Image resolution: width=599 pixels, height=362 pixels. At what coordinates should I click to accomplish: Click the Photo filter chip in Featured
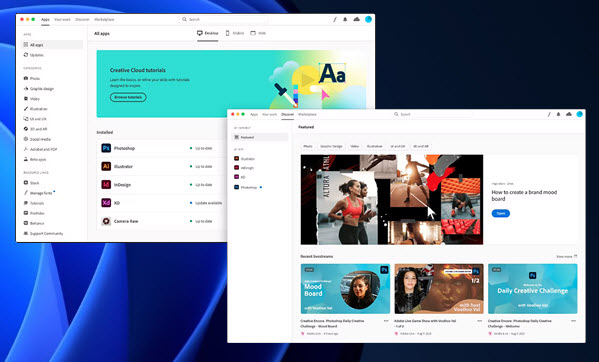308,146
